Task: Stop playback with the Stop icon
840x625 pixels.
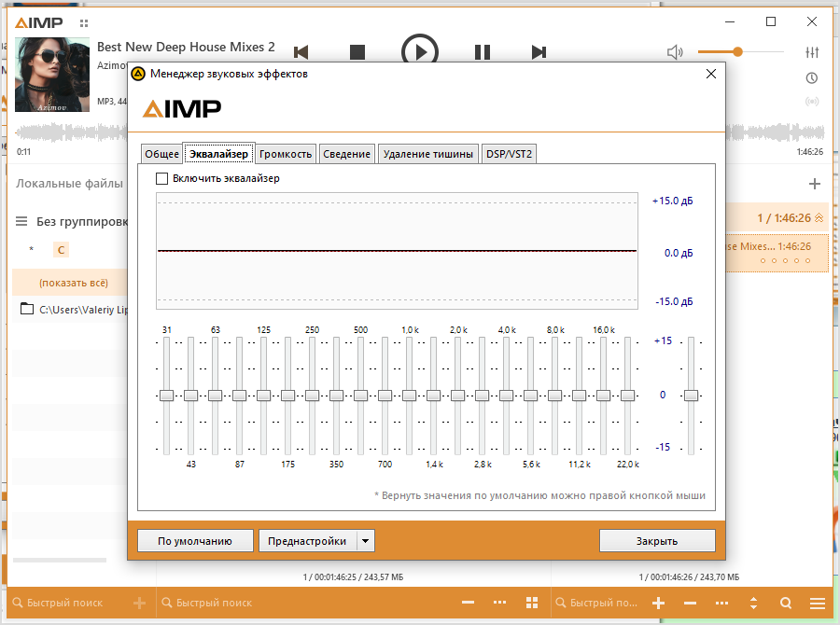Action: 357,52
